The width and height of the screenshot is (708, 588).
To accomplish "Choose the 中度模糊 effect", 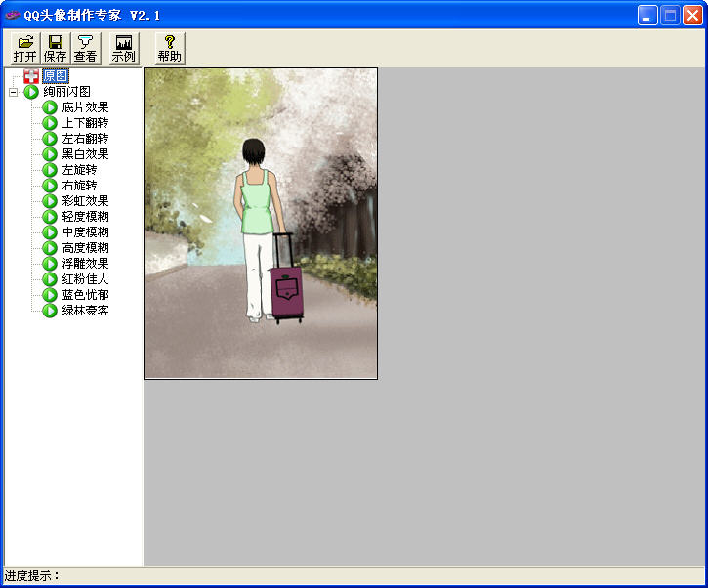I will point(85,232).
